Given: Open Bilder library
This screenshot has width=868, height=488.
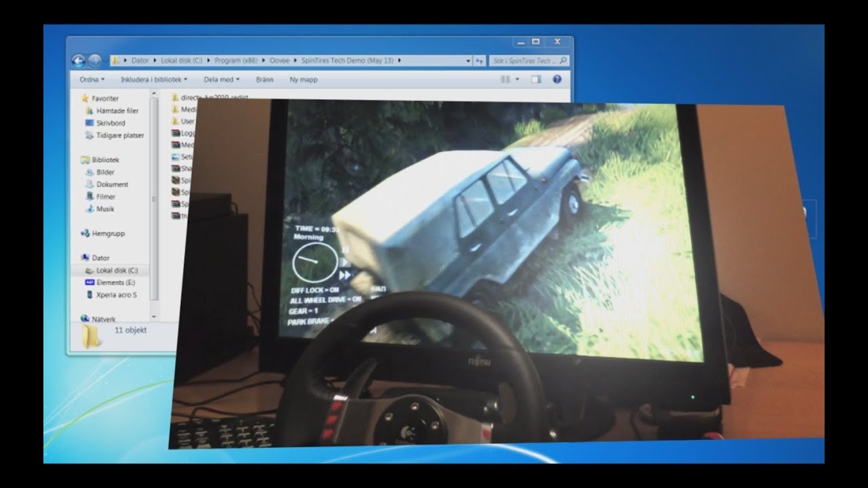Looking at the screenshot, I should (105, 172).
